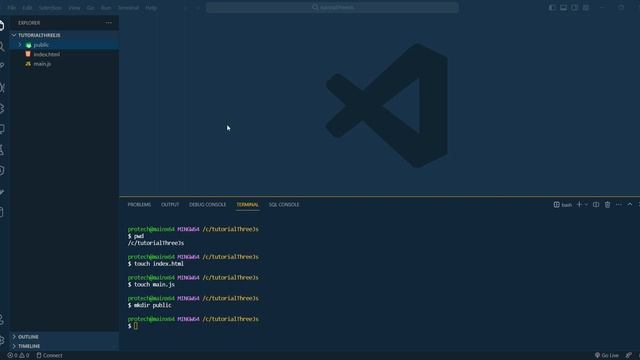Open the Run and Debug view
The height and width of the screenshot is (360, 640).
click(x=2, y=87)
